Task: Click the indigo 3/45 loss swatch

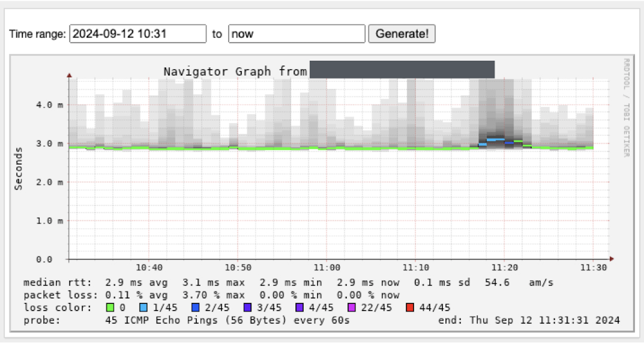Action: click(248, 307)
